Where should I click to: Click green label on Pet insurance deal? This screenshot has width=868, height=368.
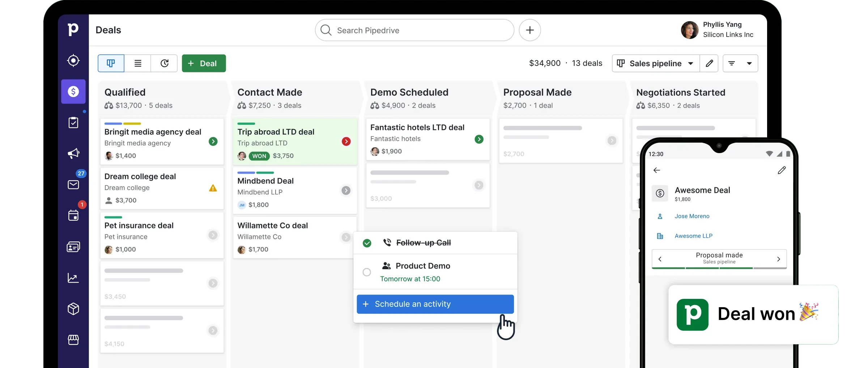click(113, 217)
